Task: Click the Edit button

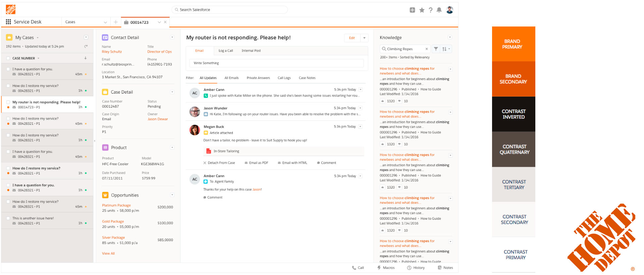Action: tap(352, 38)
